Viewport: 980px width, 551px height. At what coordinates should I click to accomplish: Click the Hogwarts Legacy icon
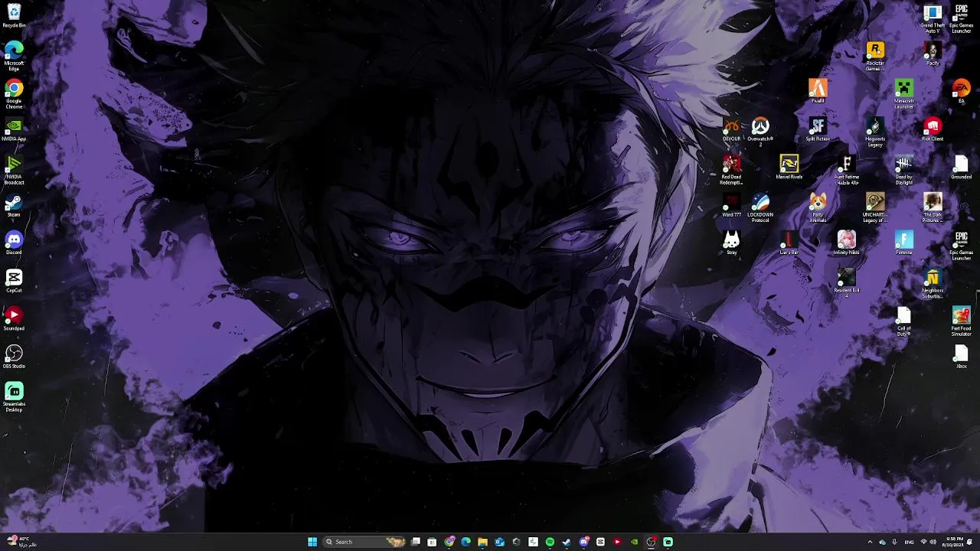click(x=875, y=132)
